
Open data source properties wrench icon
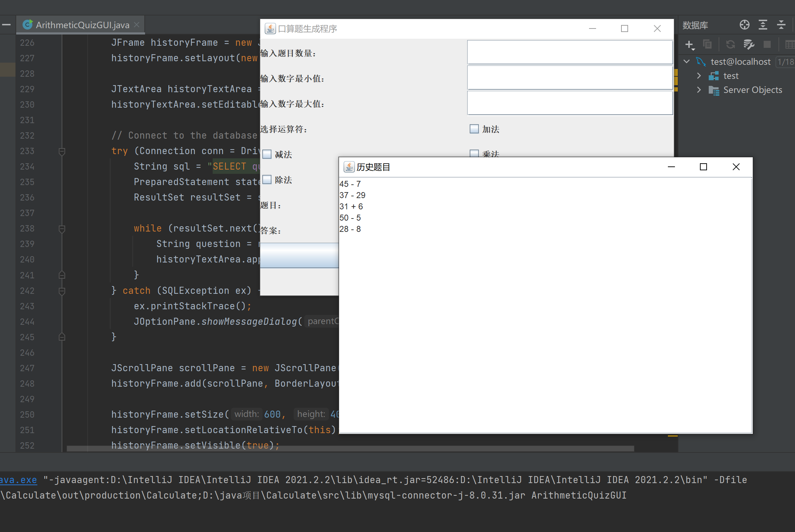(x=749, y=45)
